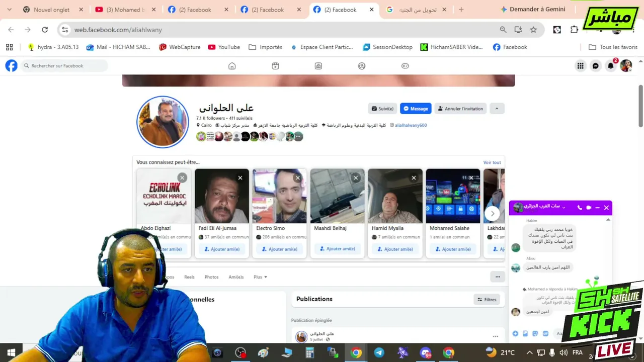
Task: Expand the tab search dropdown in Chrome
Action: click(9, 10)
